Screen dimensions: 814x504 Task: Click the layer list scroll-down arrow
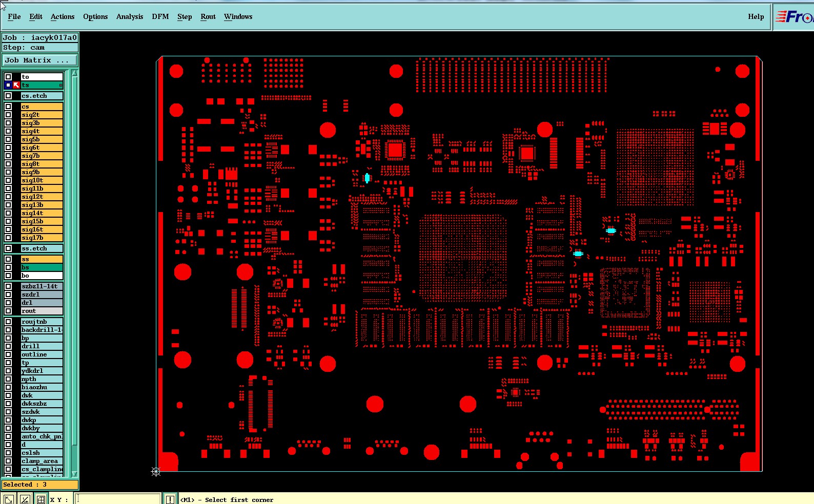[x=75, y=474]
